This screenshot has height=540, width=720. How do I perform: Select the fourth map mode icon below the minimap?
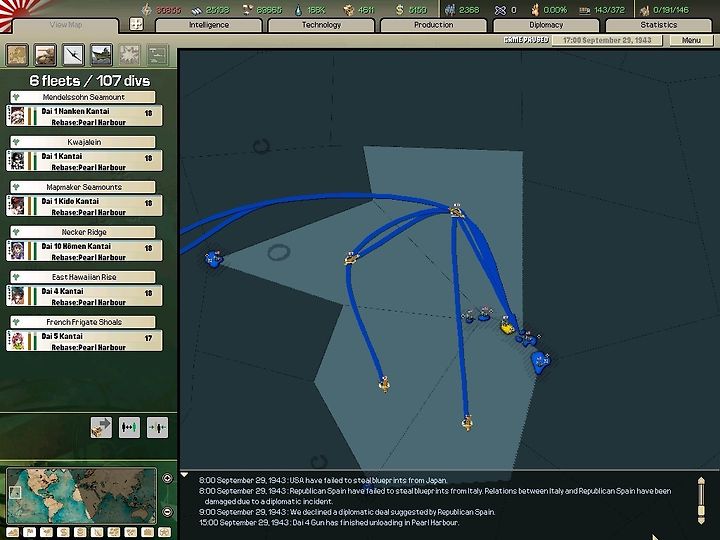(x=63, y=533)
